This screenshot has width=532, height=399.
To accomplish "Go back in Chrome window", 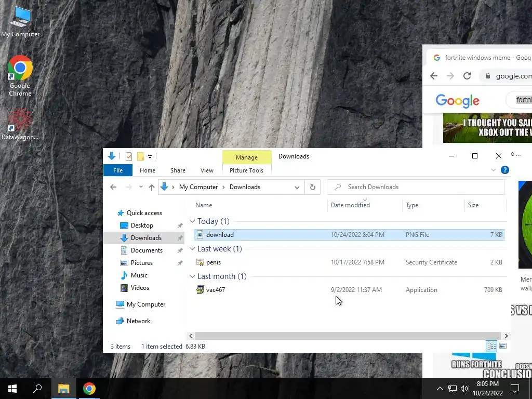I will pos(434,76).
